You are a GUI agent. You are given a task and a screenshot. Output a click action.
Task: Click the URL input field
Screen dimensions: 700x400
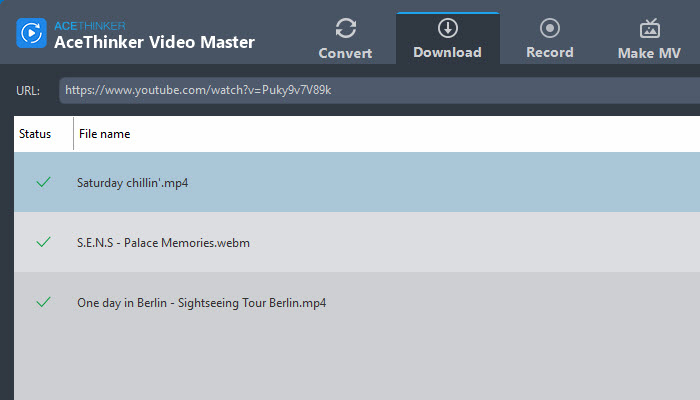pyautogui.click(x=379, y=90)
